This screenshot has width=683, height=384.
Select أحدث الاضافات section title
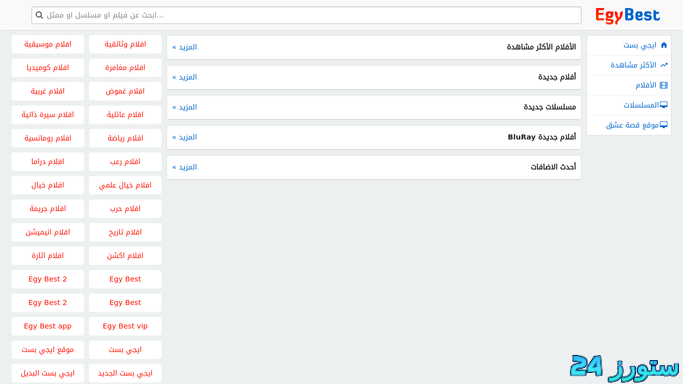click(x=553, y=167)
